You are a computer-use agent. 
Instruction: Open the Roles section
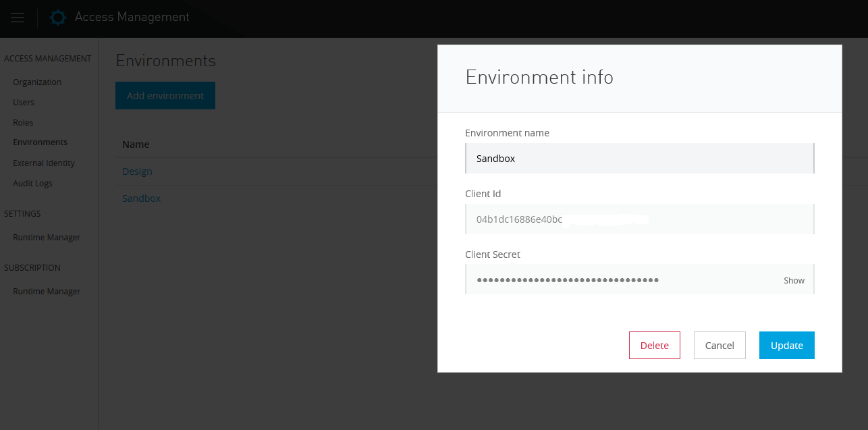click(23, 123)
